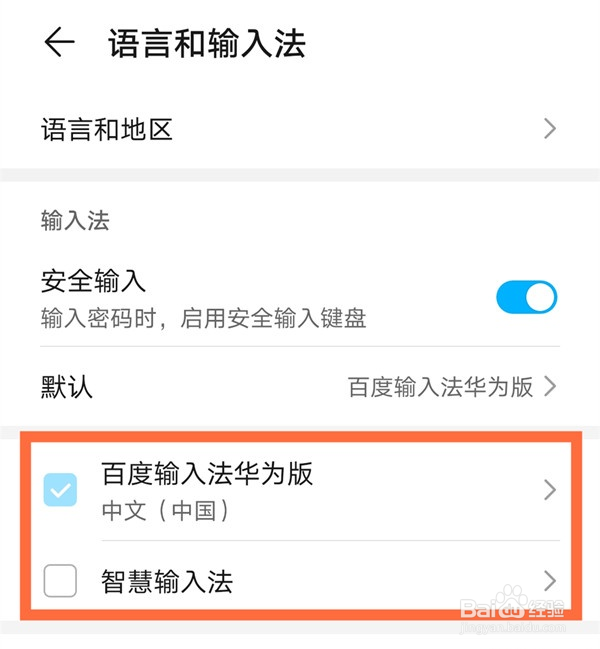Screen dimensions: 600x649
Task: Tap the 输入密码时，启用安全输入键盘 description
Action: pyautogui.click(x=203, y=318)
